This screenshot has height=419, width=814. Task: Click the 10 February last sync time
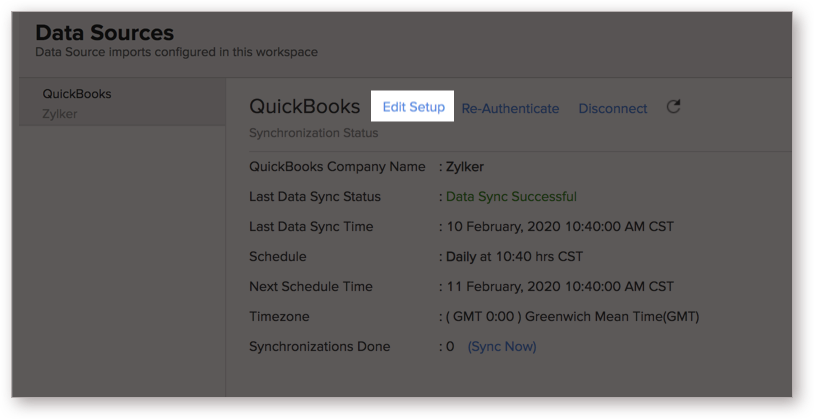pos(560,227)
